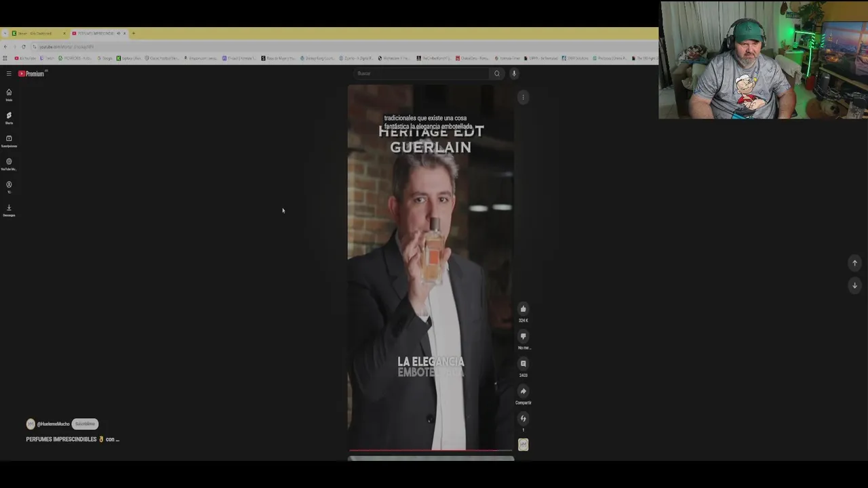The image size is (868, 488).
Task: Open the sound thumbnail below remix
Action: point(523,445)
